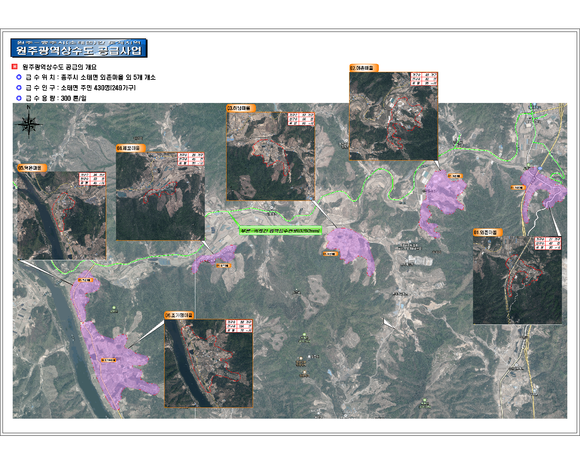Viewport: 580px width, 464px height.
Task: Click the orange map label left of the area under inset 03's pointer
Action: click(x=330, y=254)
